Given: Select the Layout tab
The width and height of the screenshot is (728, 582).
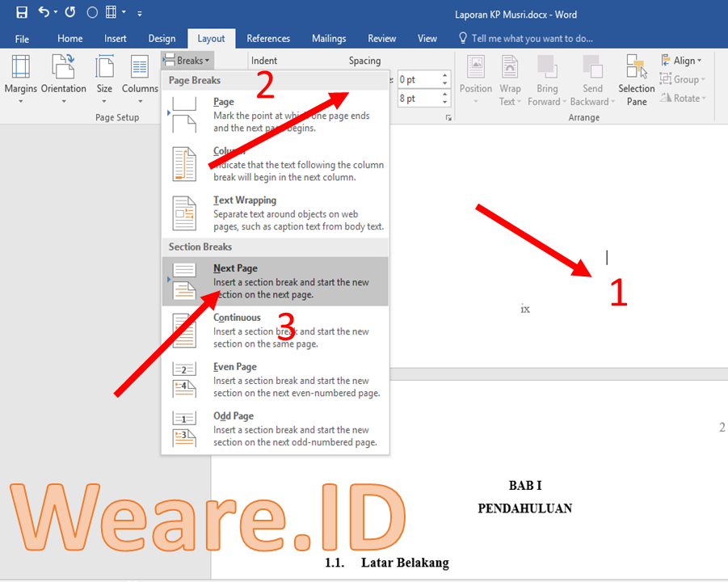Looking at the screenshot, I should coord(211,39).
